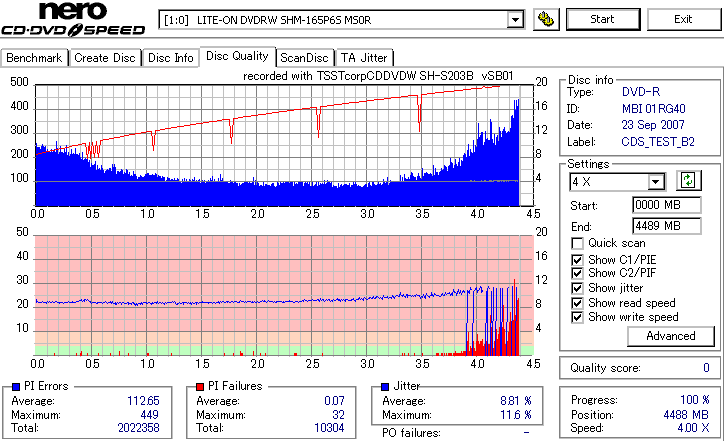Go to the Disc Info tab
724x441 pixels.
point(170,58)
